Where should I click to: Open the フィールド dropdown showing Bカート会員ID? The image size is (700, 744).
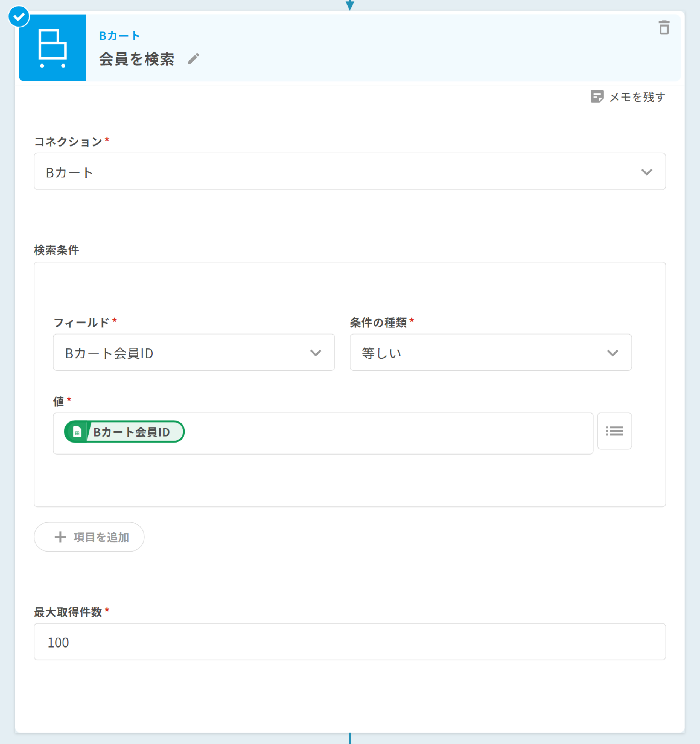194,353
